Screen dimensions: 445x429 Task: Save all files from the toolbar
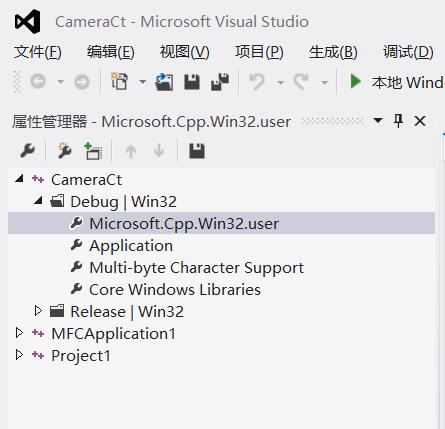(x=220, y=82)
